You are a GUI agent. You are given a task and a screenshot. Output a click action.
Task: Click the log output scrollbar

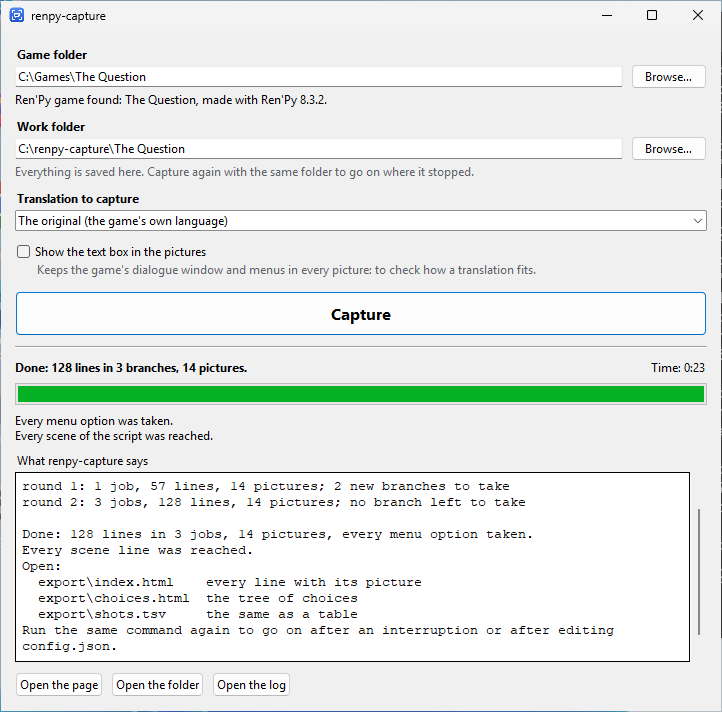point(699,572)
